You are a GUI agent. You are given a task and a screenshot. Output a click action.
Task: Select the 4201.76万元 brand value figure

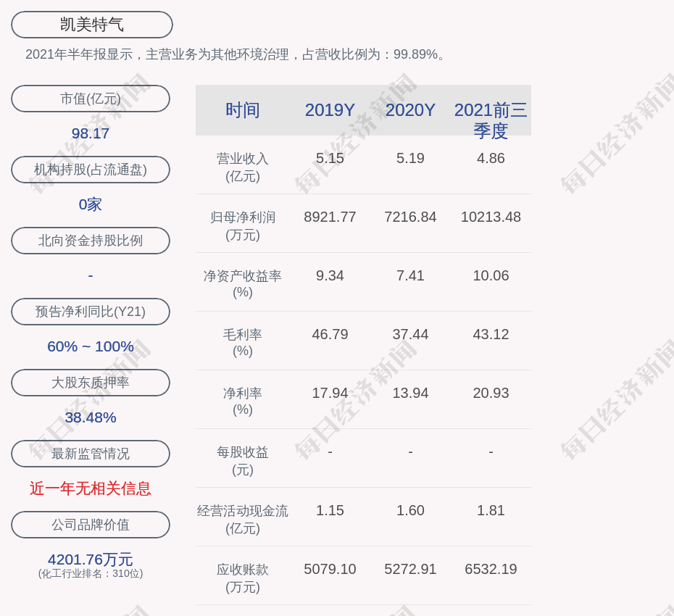coord(91,559)
